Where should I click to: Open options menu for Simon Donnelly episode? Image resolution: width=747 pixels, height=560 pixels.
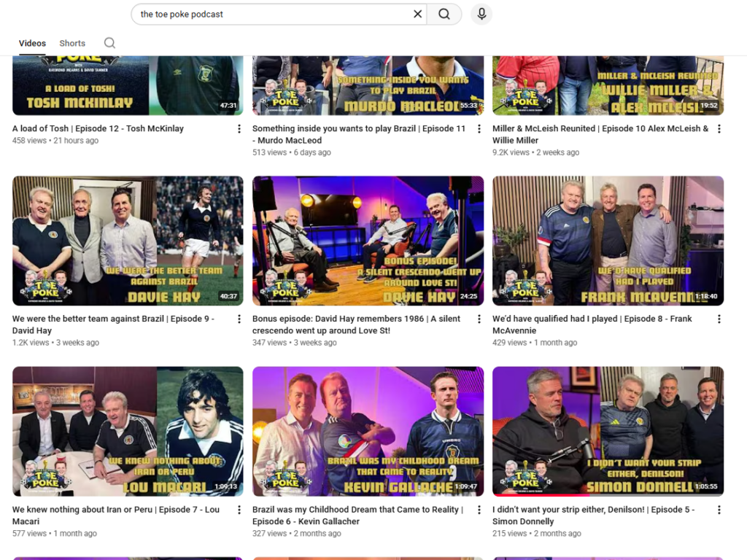(x=719, y=510)
